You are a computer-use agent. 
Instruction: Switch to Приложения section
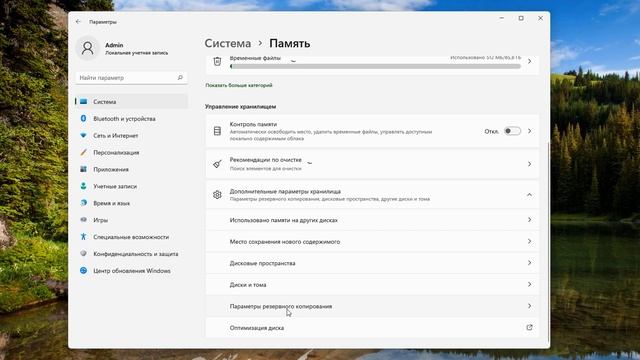(x=131, y=169)
